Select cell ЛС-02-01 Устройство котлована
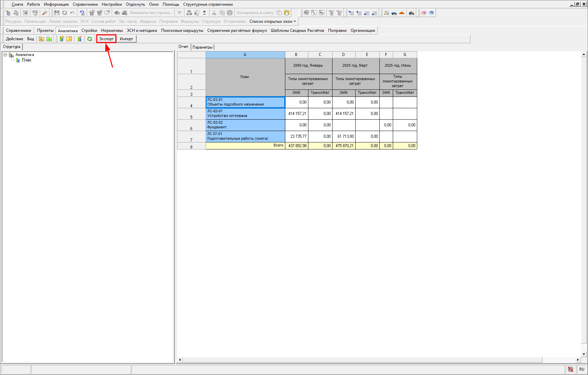 point(245,114)
